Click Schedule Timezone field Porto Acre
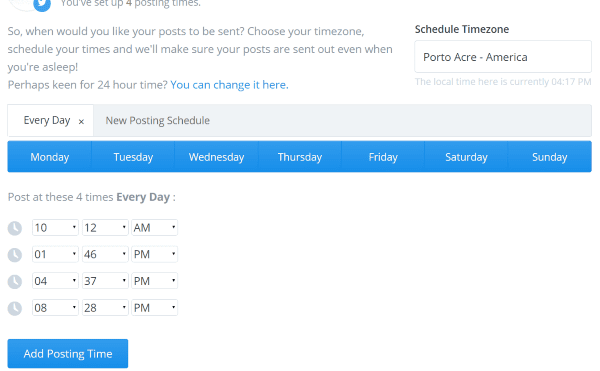This screenshot has height=371, width=600. point(503,57)
